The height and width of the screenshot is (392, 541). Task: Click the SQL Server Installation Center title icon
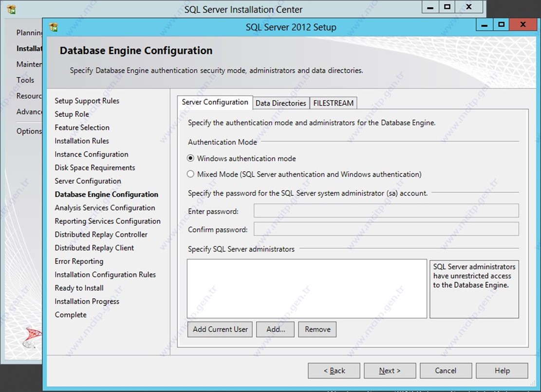[x=11, y=9]
